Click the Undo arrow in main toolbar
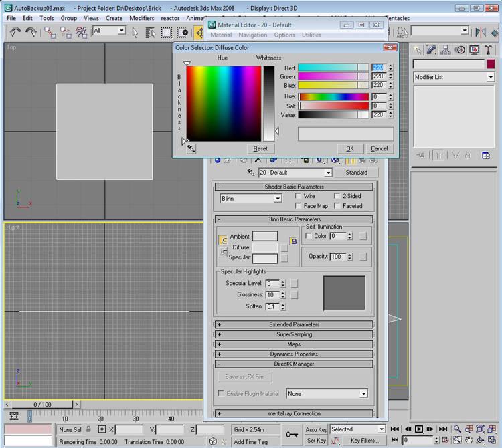This screenshot has height=448, width=502. (14, 31)
